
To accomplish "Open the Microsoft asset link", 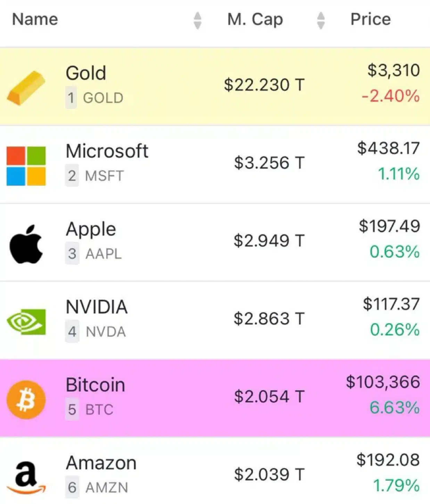I will click(107, 151).
